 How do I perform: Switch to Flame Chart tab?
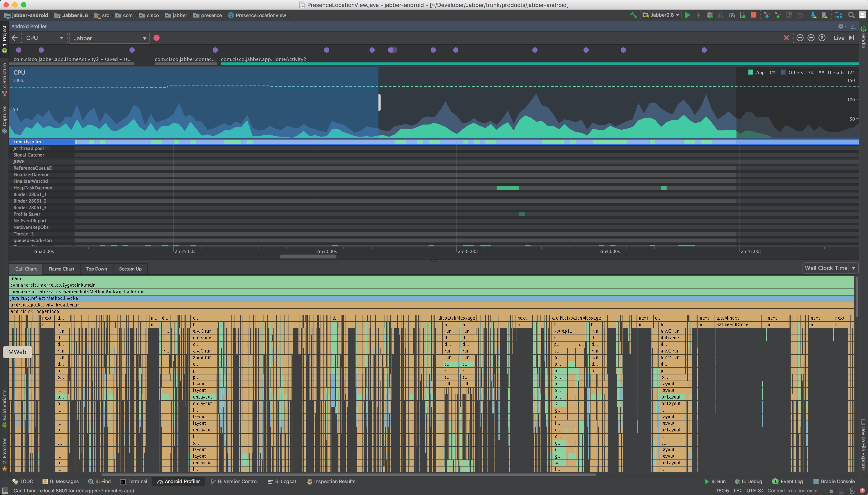[61, 269]
